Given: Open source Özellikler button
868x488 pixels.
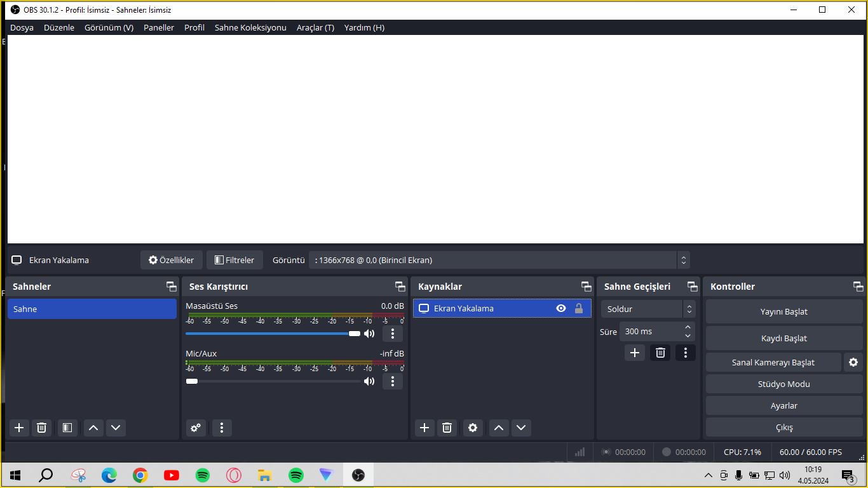Looking at the screenshot, I should coord(172,260).
